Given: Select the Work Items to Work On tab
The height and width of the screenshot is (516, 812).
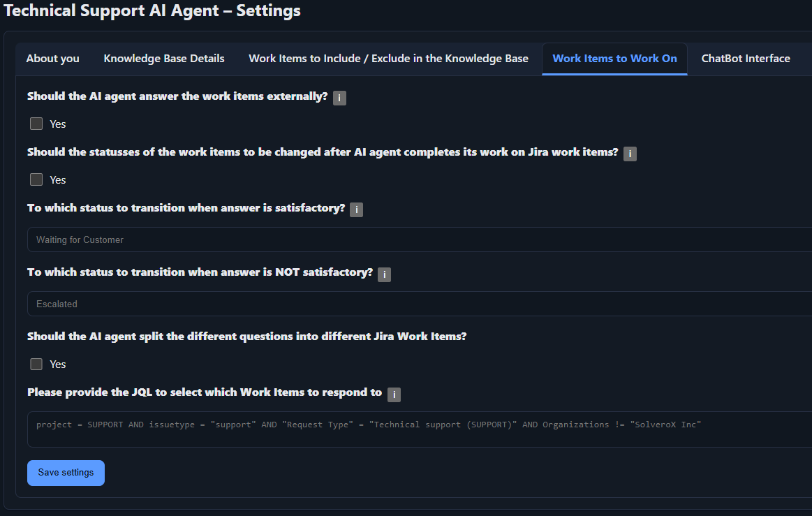Looking at the screenshot, I should pos(614,59).
